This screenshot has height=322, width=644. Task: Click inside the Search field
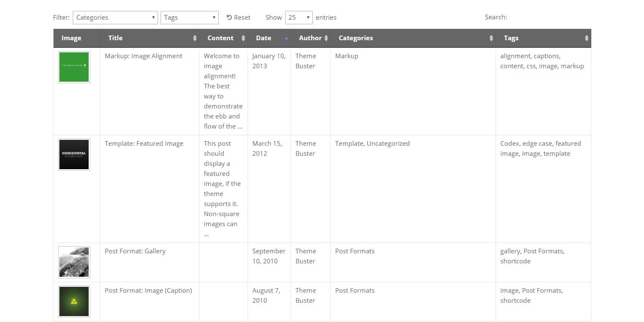tap(544, 17)
